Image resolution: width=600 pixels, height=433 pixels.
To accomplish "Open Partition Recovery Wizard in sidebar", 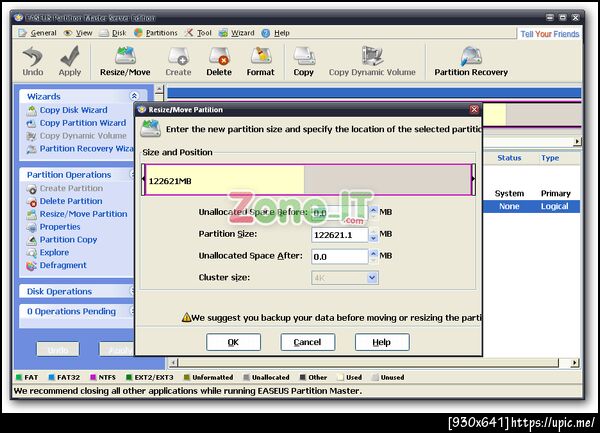I will (x=80, y=149).
